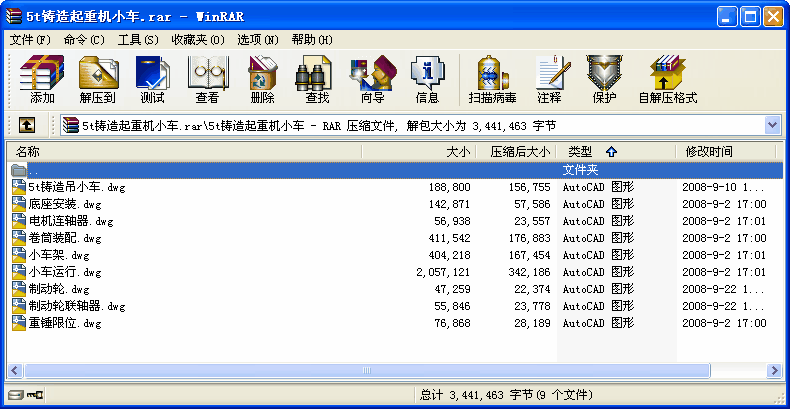
Task: Click the file icon of 小车运行.dwg
Action: (x=19, y=272)
